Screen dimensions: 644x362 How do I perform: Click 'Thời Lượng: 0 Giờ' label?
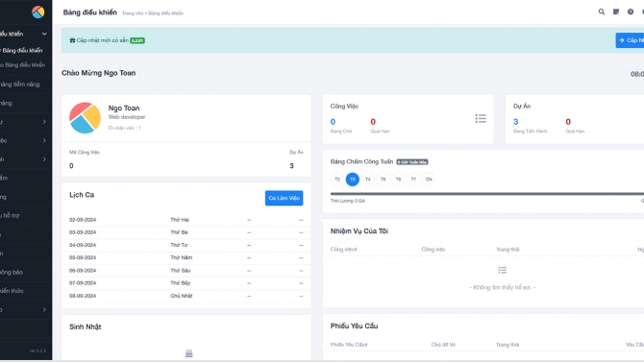pyautogui.click(x=347, y=201)
